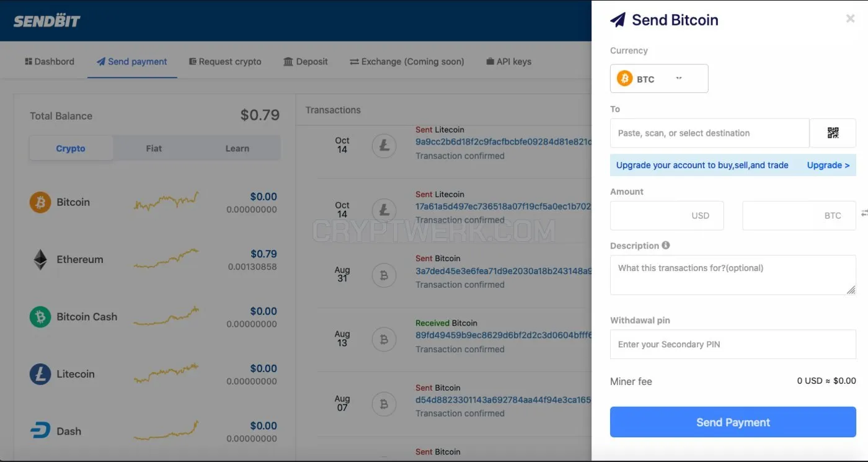Viewport: 868px width, 462px height.
Task: Click Litecoin icon of 9a9cc2b6 transaction
Action: [384, 146]
